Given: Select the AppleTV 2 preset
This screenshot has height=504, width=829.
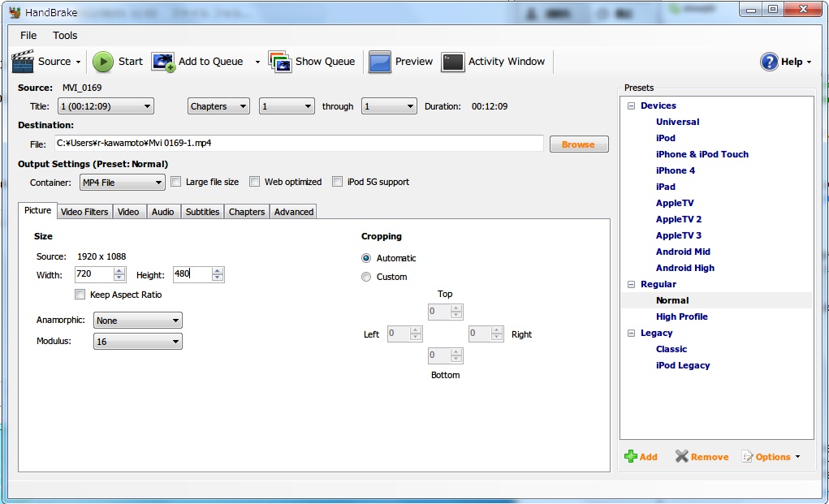Looking at the screenshot, I should tap(678, 219).
